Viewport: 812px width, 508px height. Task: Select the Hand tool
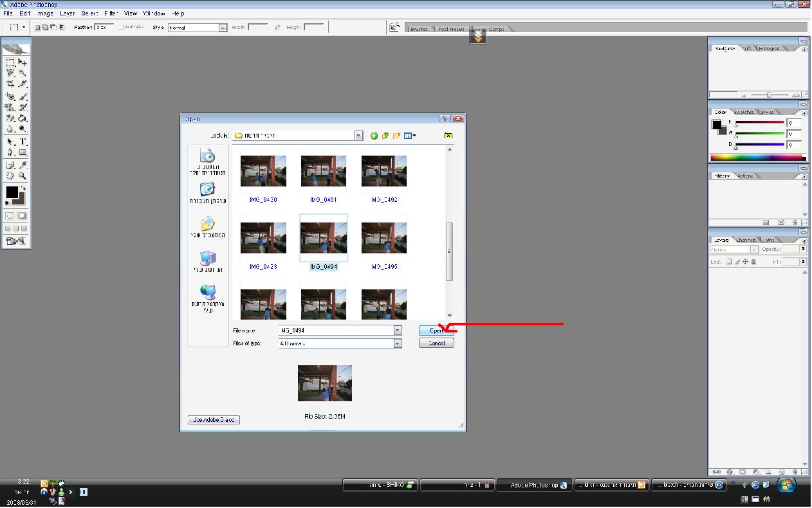[x=11, y=176]
